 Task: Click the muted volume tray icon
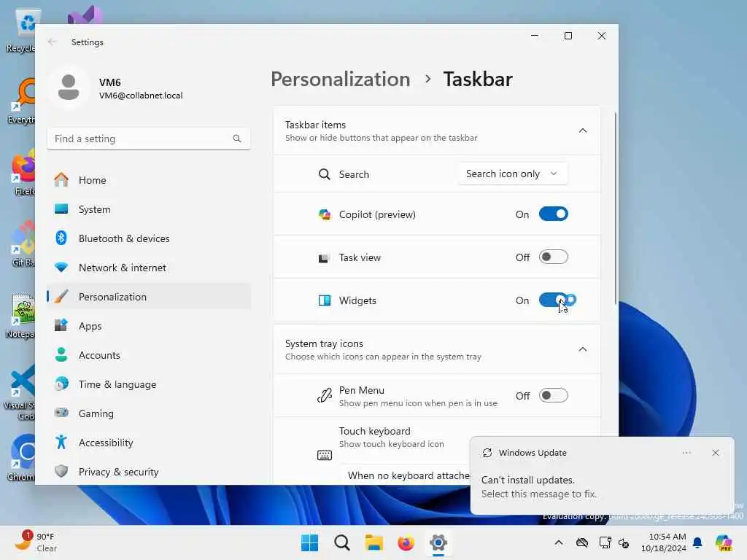click(624, 542)
